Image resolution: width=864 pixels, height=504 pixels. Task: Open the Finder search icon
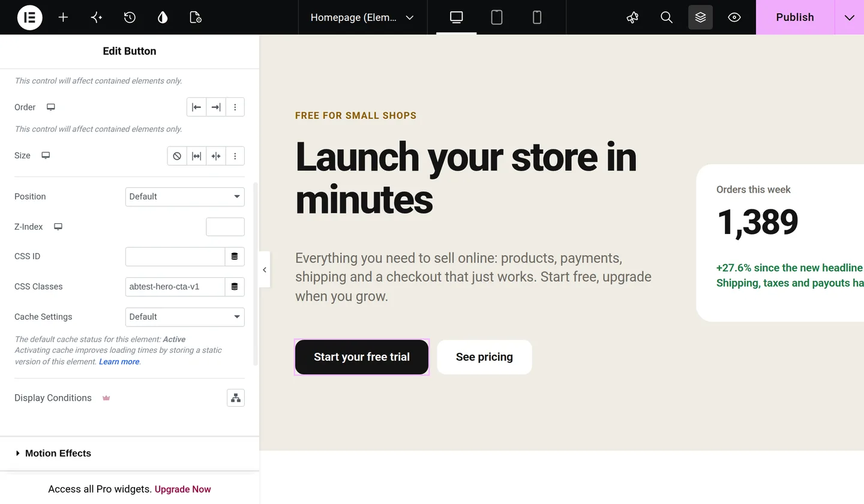667,17
